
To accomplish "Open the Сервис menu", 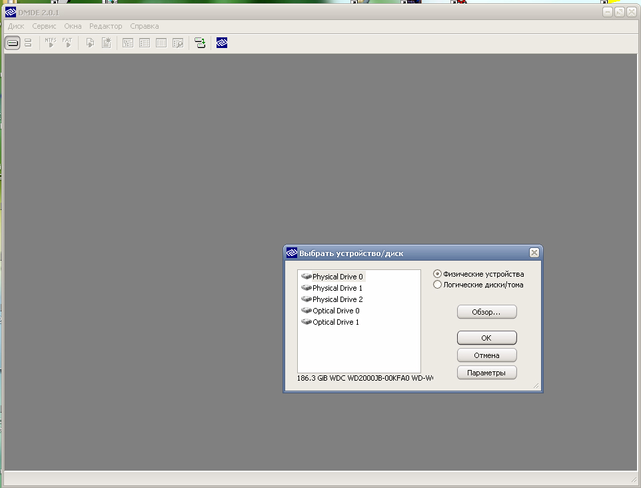I will [44, 26].
